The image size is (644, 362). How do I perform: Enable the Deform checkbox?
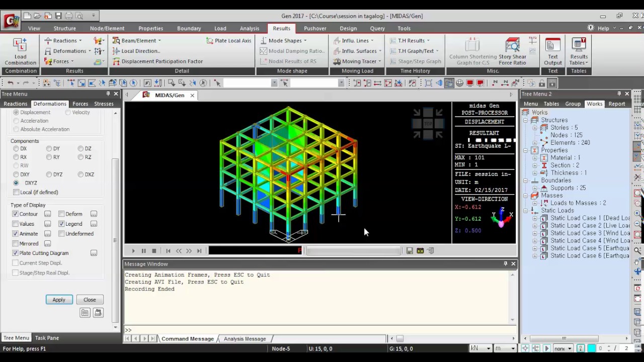pos(61,214)
